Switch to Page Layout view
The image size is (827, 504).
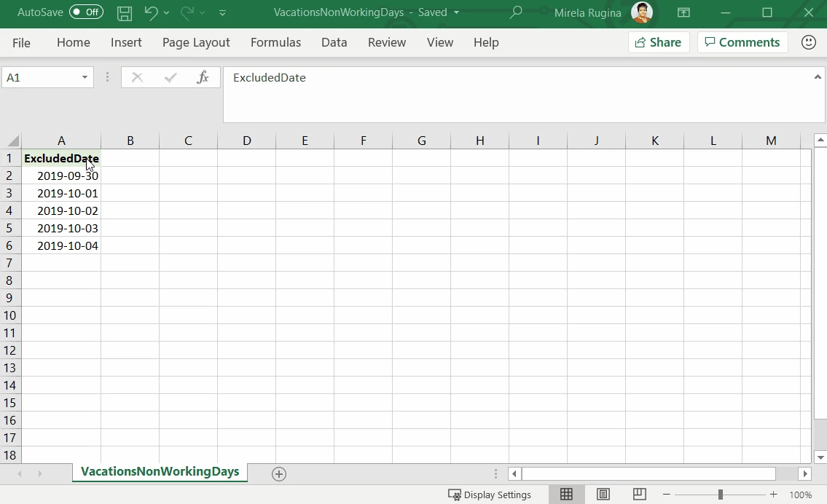click(x=603, y=495)
